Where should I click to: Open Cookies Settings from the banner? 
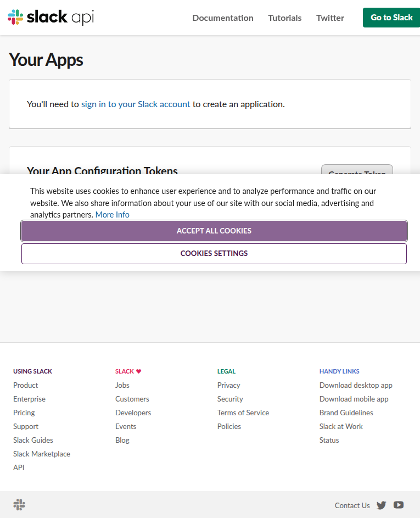coord(214,254)
